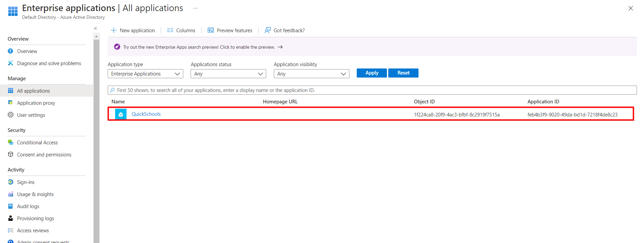Open the Applications status dropdown

coord(228,74)
